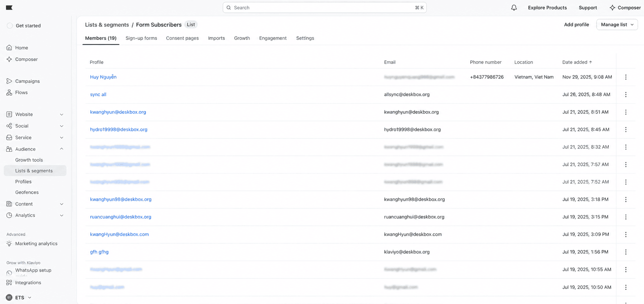The image size is (644, 304).
Task: Click the Content icon in sidebar
Action: pos(9,204)
